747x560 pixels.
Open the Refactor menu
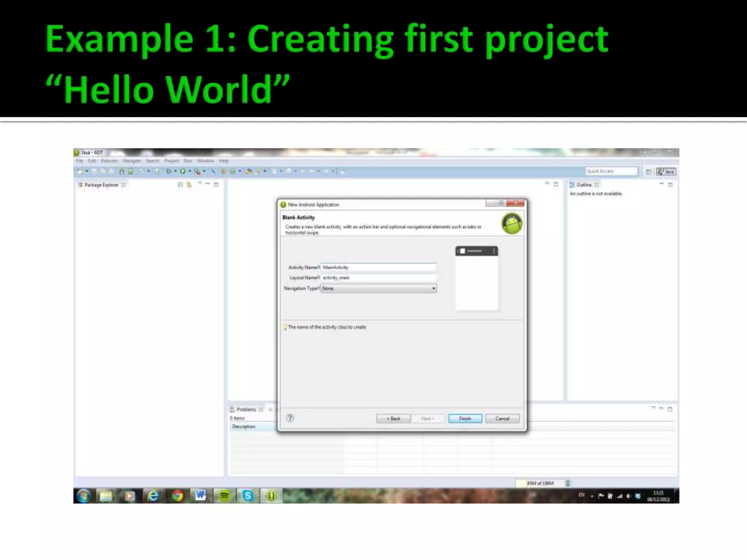tap(109, 161)
